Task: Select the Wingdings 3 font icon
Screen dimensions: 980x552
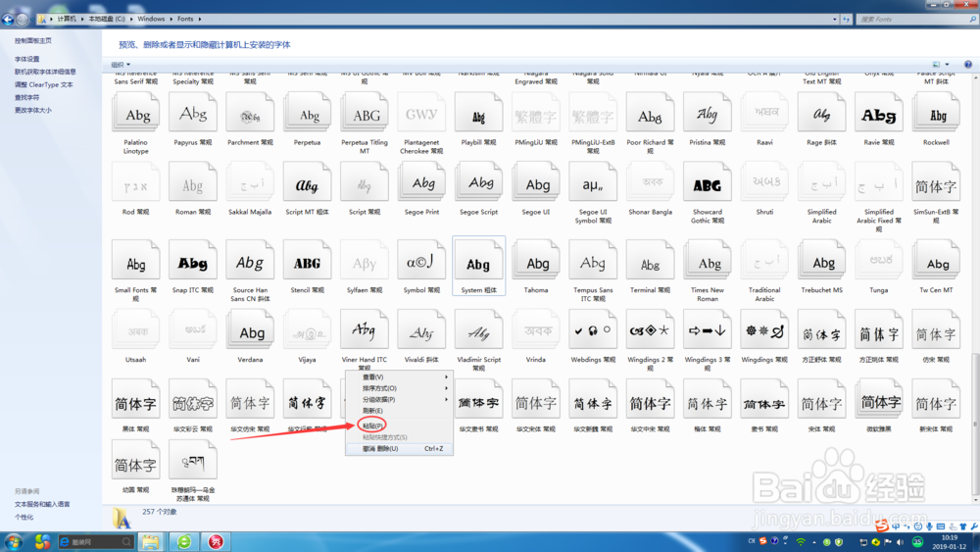Action: click(x=708, y=329)
